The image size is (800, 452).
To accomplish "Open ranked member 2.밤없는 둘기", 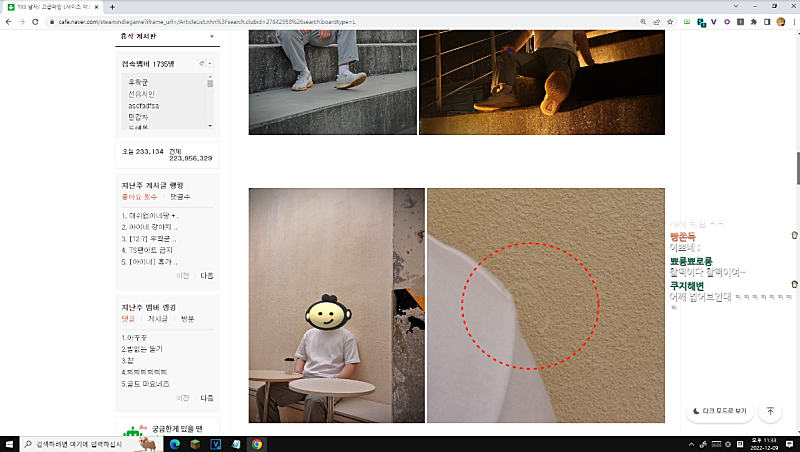I will (x=142, y=349).
